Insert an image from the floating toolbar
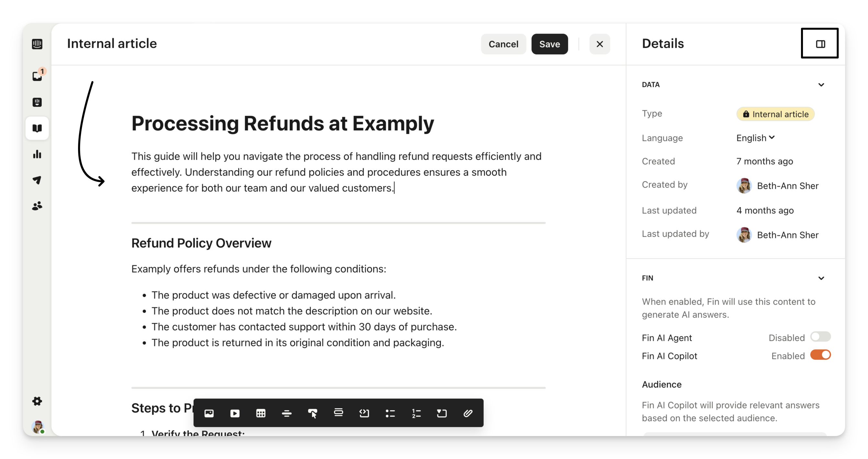 click(209, 413)
